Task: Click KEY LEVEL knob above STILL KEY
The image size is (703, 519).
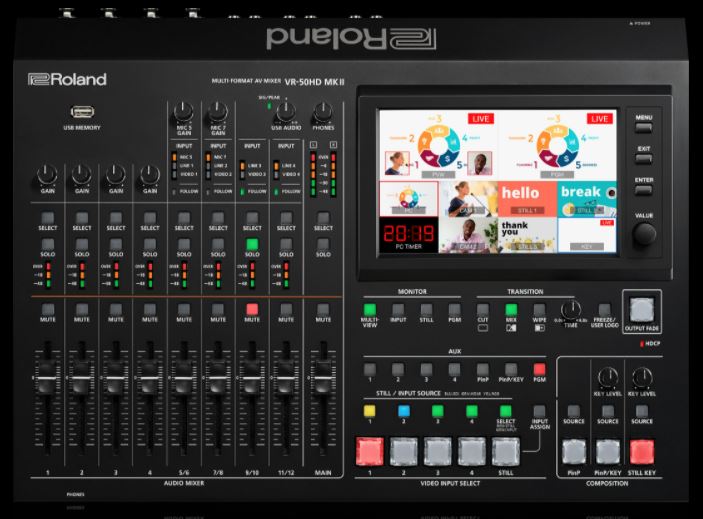Action: tap(642, 377)
